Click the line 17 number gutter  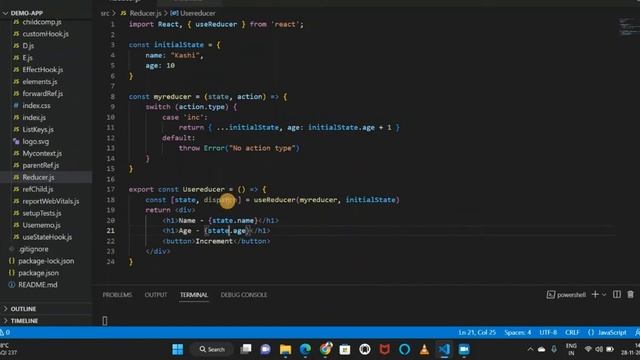(111, 189)
